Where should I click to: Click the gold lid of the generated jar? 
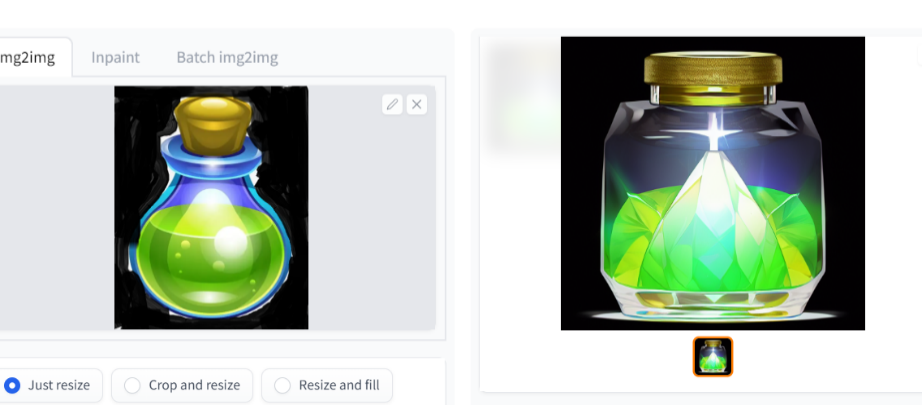pyautogui.click(x=713, y=69)
